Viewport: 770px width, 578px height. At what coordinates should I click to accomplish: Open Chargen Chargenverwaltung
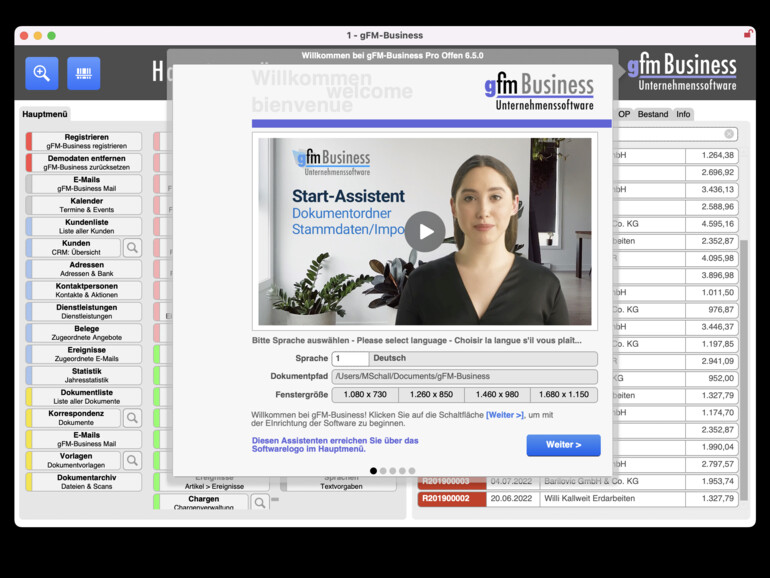[201, 502]
